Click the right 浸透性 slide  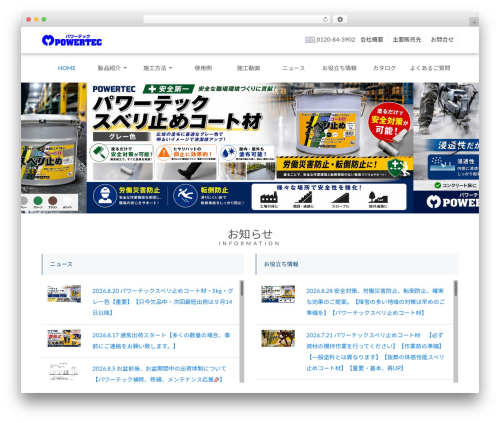click(x=446, y=148)
